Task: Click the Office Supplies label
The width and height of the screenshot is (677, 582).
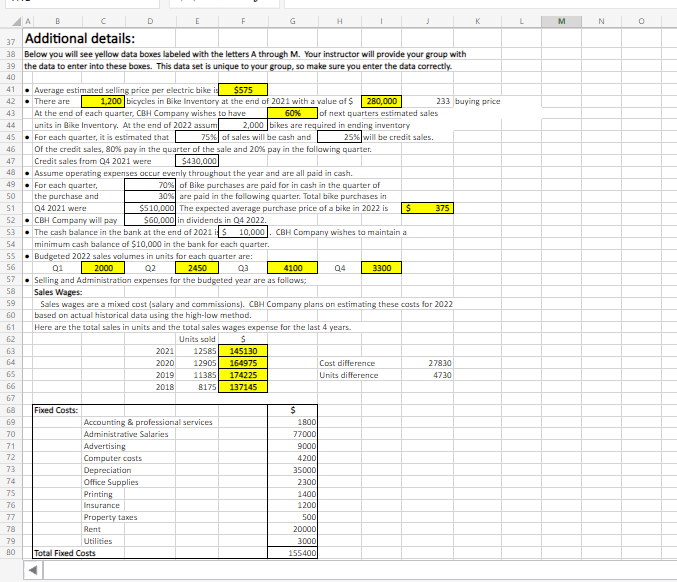Action: tap(111, 482)
